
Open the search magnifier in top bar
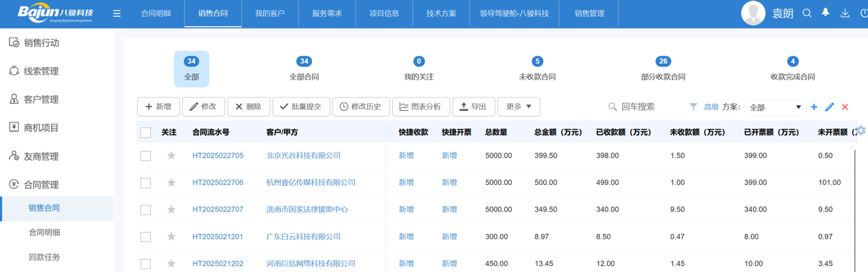pyautogui.click(x=807, y=14)
